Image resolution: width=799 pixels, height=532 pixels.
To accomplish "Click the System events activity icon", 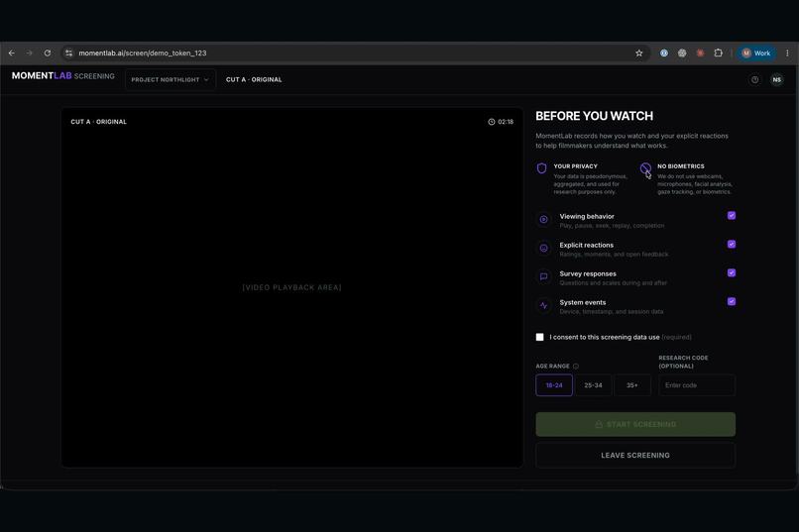I will (543, 305).
